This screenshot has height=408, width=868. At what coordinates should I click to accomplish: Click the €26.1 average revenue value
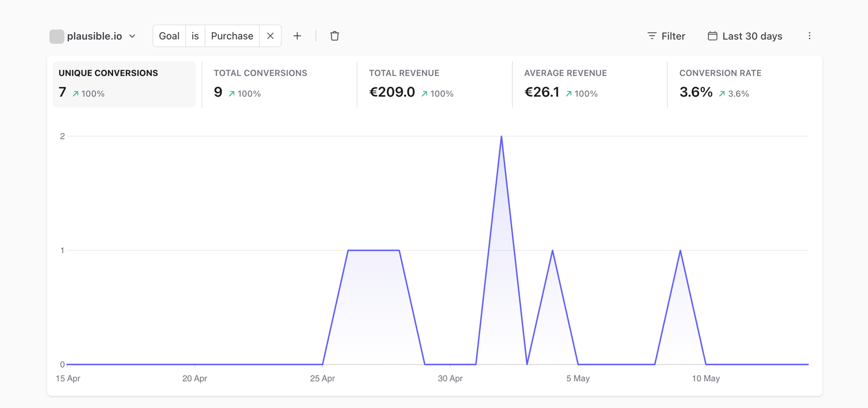(x=542, y=92)
